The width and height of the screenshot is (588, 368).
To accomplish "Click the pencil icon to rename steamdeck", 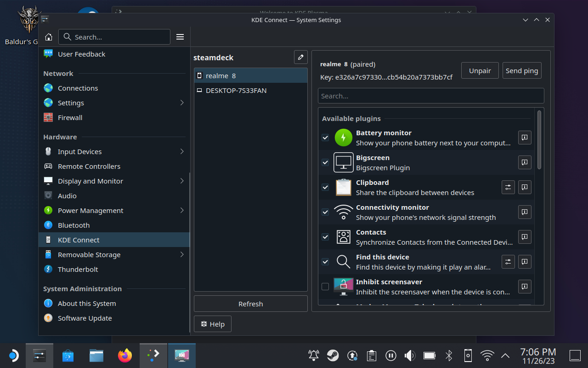I will click(300, 57).
